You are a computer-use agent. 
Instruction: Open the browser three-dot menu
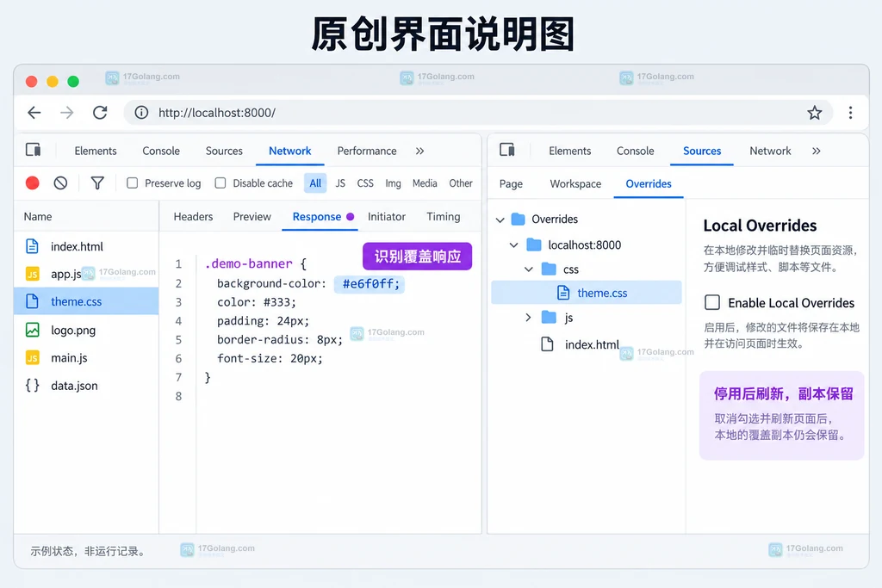(x=850, y=113)
